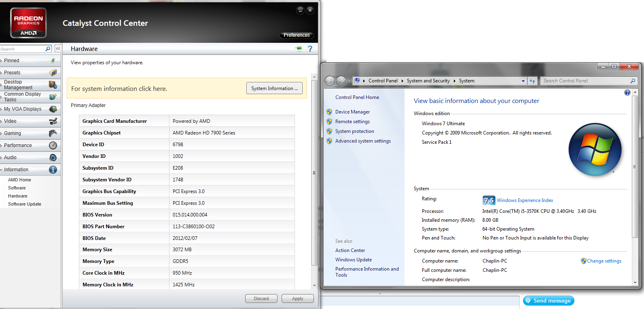644x309 pixels.
Task: Click the shield icon beside Advanced system settings
Action: pyautogui.click(x=329, y=141)
